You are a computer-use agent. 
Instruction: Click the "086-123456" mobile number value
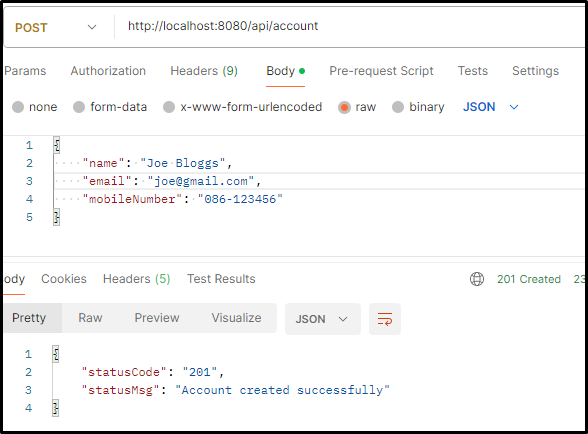[240, 199]
